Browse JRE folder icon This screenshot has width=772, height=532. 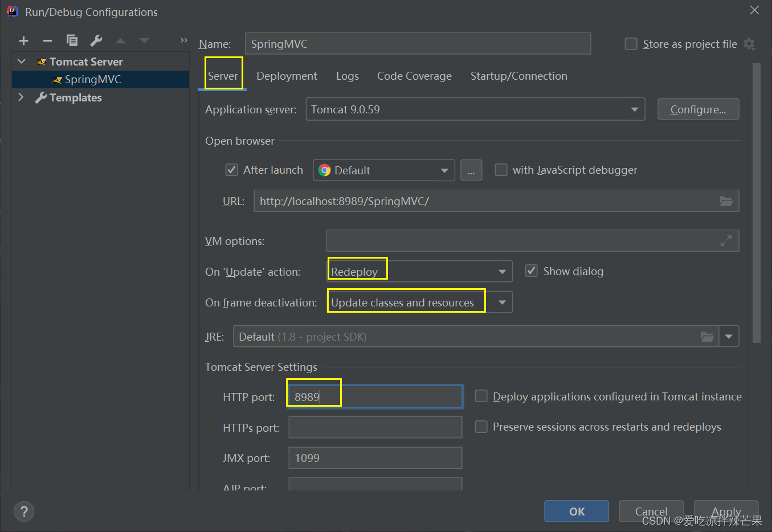[707, 337]
